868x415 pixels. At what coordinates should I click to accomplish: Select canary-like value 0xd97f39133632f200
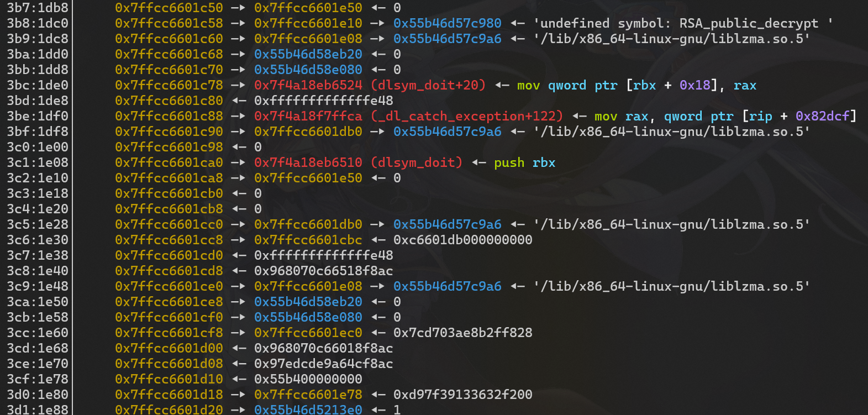click(463, 395)
